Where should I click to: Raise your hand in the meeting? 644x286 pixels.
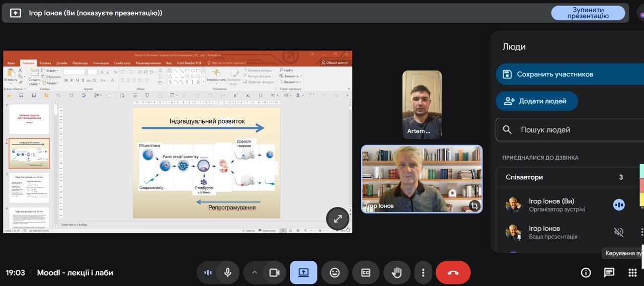click(397, 272)
